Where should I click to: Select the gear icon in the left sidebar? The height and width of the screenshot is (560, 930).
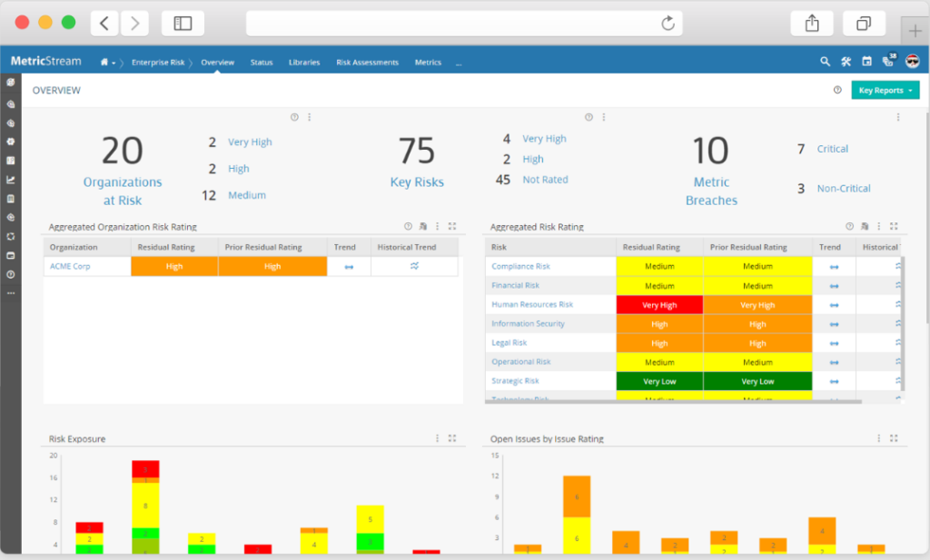click(x=11, y=141)
